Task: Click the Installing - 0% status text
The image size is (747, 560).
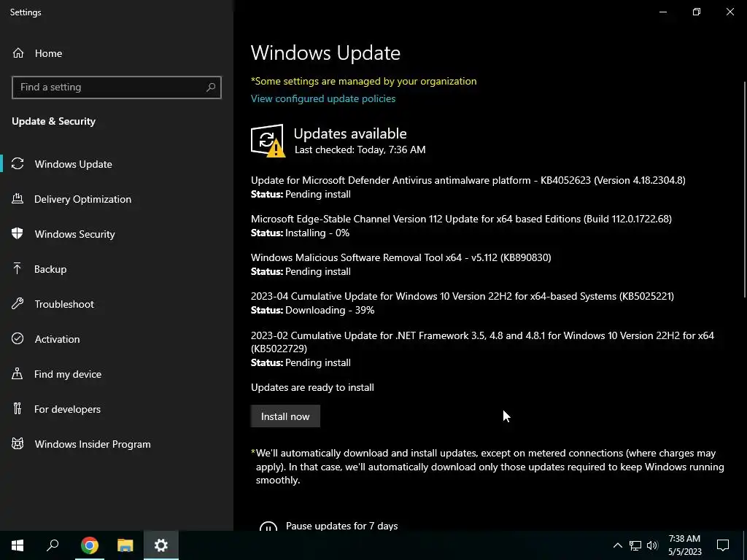Action: point(317,233)
